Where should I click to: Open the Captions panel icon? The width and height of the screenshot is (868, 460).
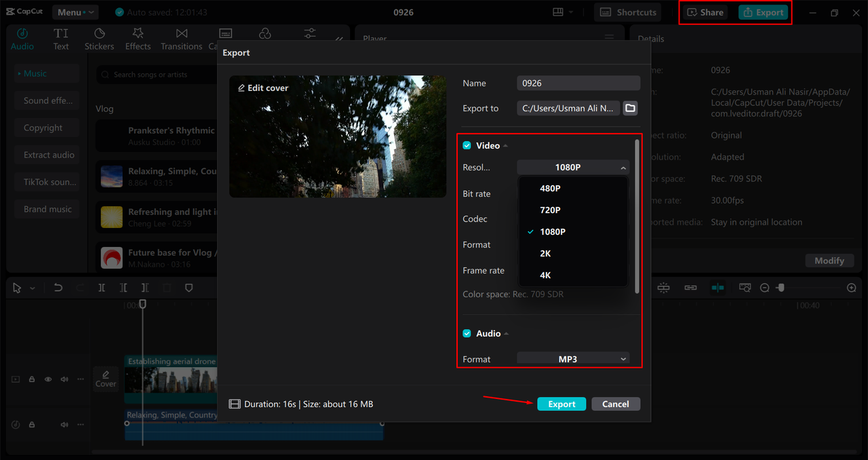(226, 34)
